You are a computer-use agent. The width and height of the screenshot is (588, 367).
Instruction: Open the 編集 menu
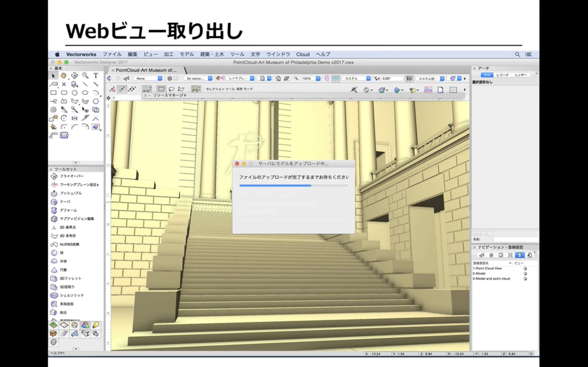(132, 54)
